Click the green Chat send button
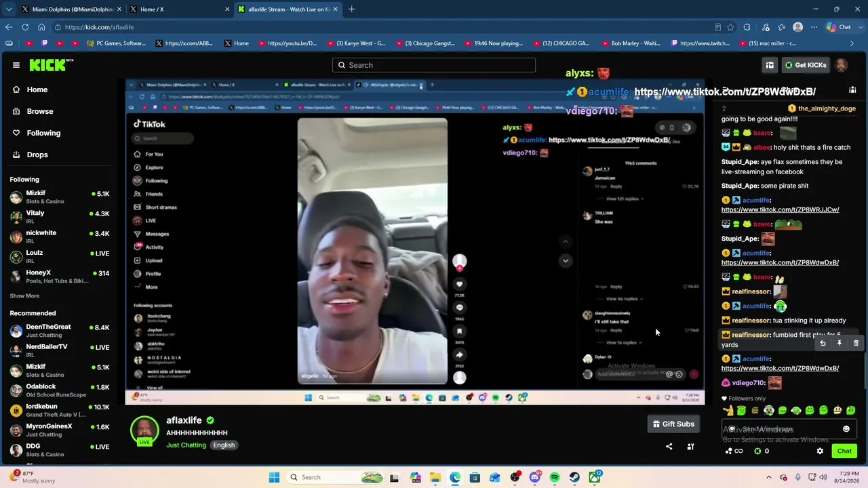Screen dimensions: 868x488 click(x=844, y=451)
